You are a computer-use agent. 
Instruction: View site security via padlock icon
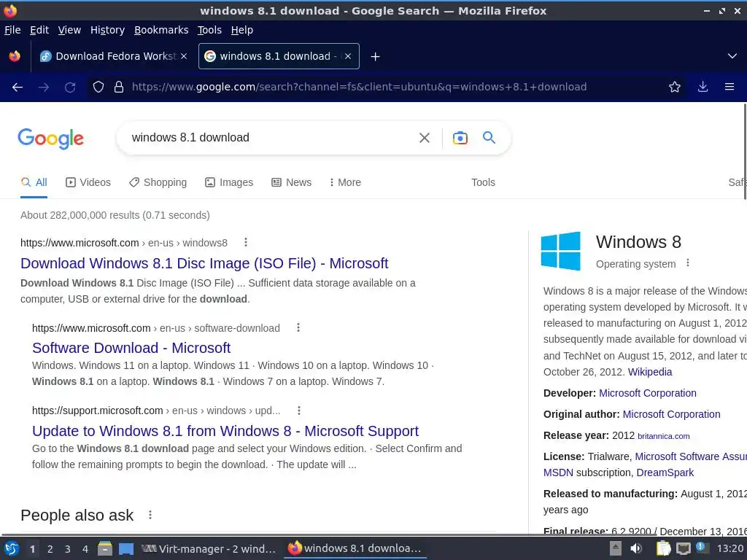[x=119, y=87]
